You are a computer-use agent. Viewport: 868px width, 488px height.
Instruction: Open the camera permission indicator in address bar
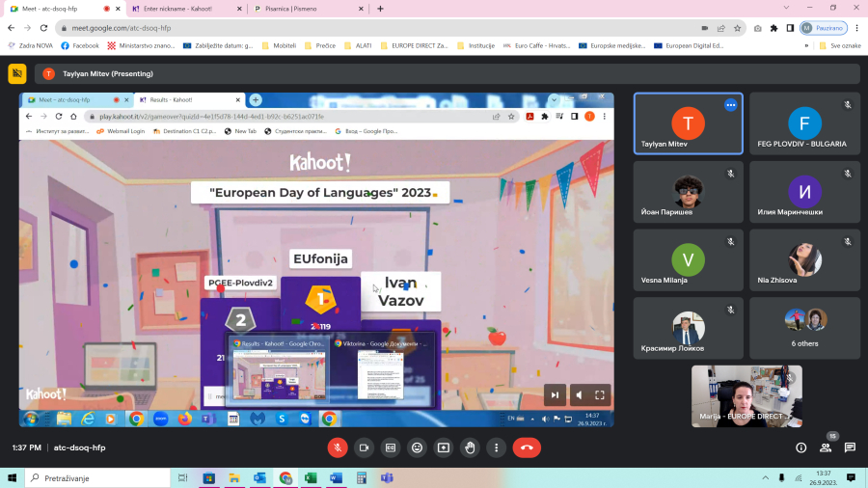point(705,28)
